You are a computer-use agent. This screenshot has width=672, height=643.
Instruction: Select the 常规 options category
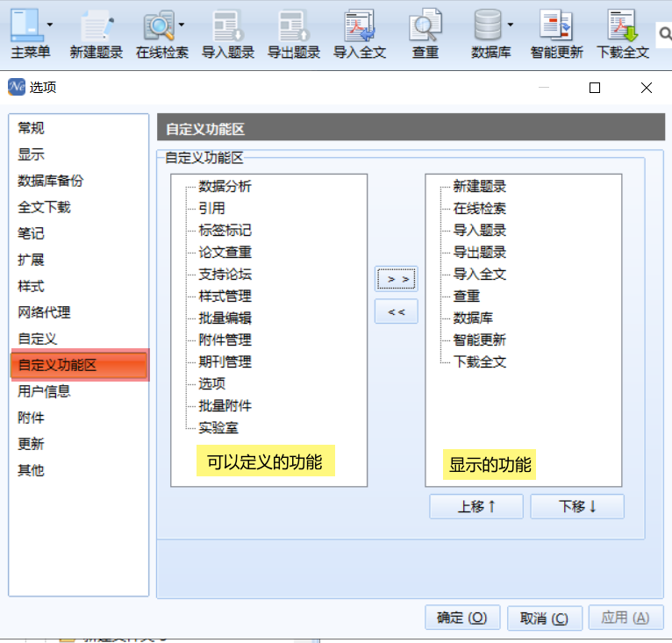31,128
